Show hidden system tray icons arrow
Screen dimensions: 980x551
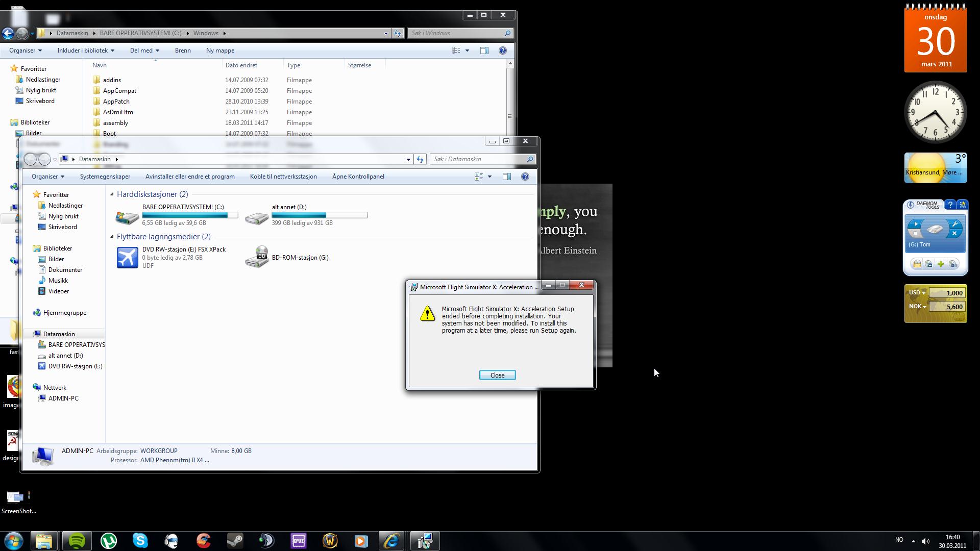pyautogui.click(x=913, y=541)
